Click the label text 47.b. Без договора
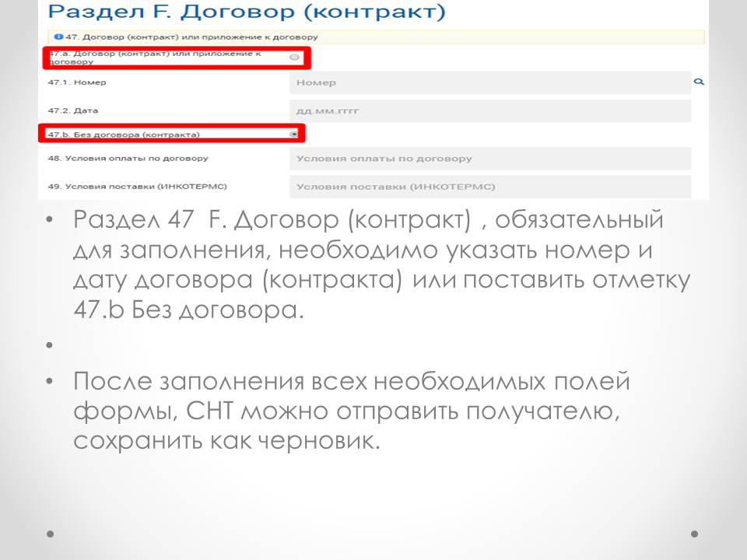The image size is (747, 560). [124, 135]
